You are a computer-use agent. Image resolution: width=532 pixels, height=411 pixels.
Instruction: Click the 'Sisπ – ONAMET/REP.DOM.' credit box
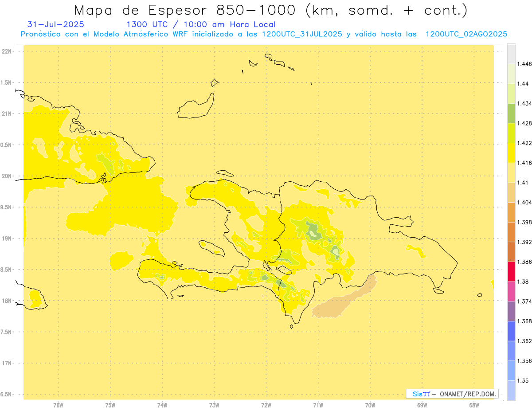tap(452, 394)
